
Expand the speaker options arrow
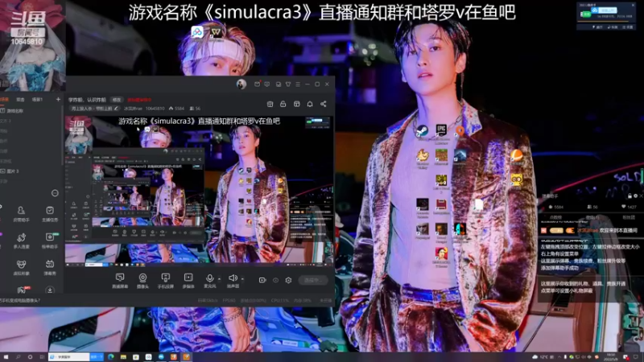(x=242, y=279)
